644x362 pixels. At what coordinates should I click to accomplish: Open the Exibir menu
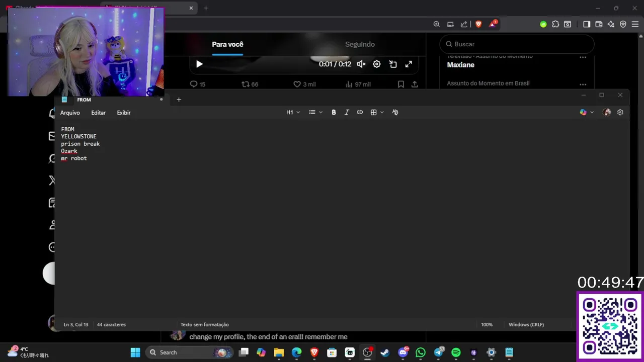[x=124, y=113]
